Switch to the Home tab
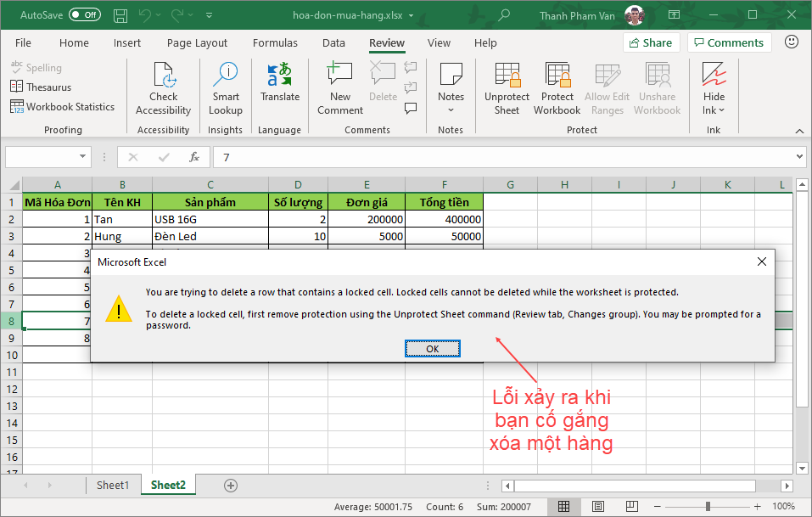This screenshot has width=812, height=517. [74, 43]
